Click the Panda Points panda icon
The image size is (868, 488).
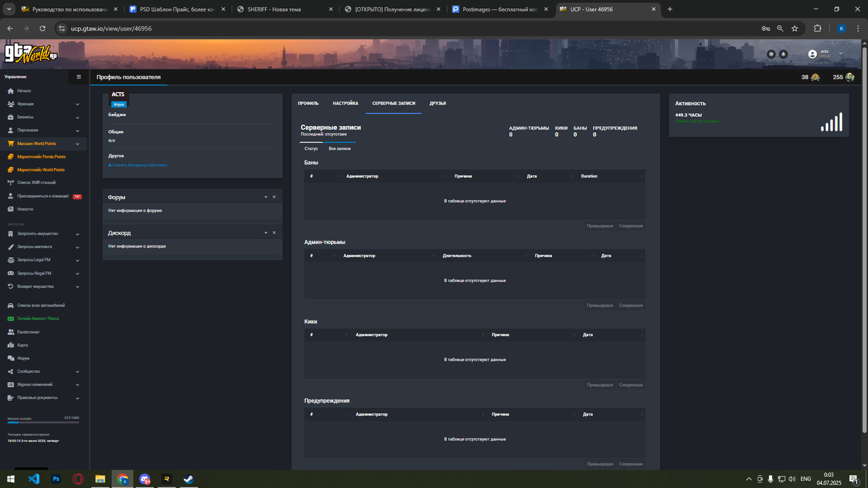point(850,77)
